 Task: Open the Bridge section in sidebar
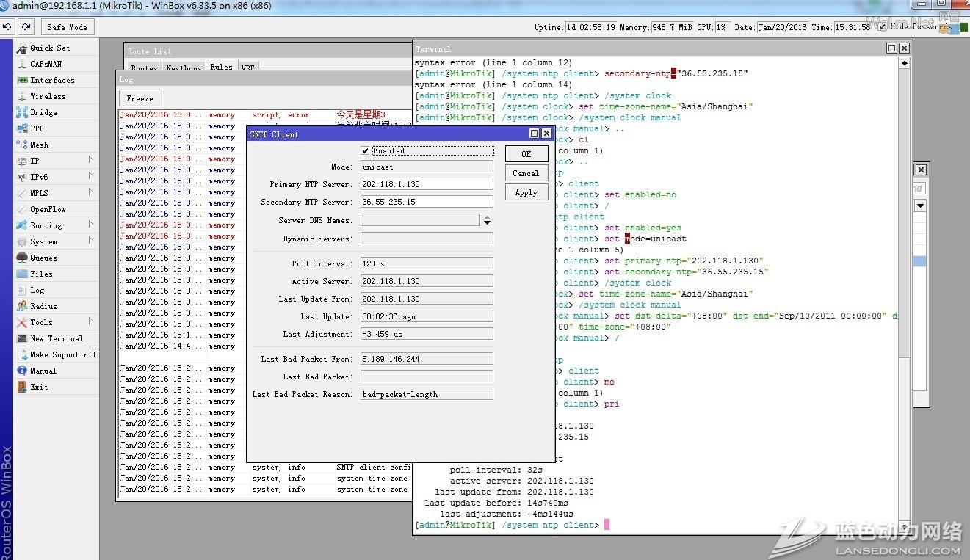tap(43, 112)
